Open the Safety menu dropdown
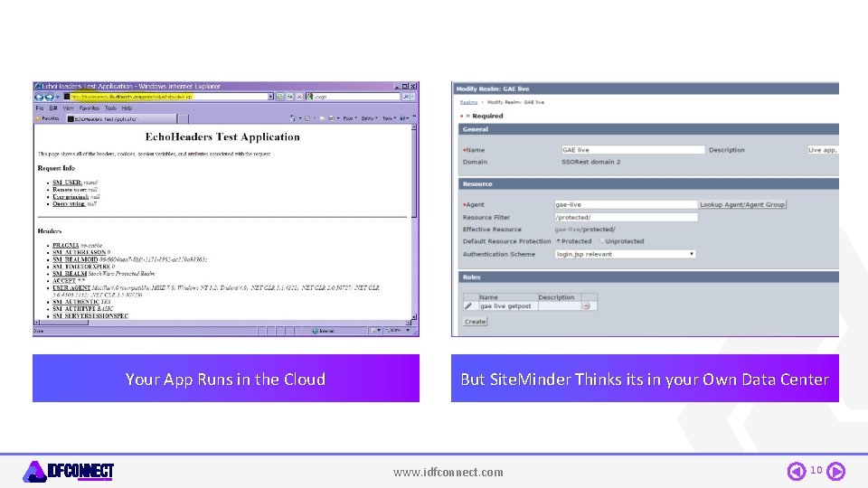 tap(369, 118)
